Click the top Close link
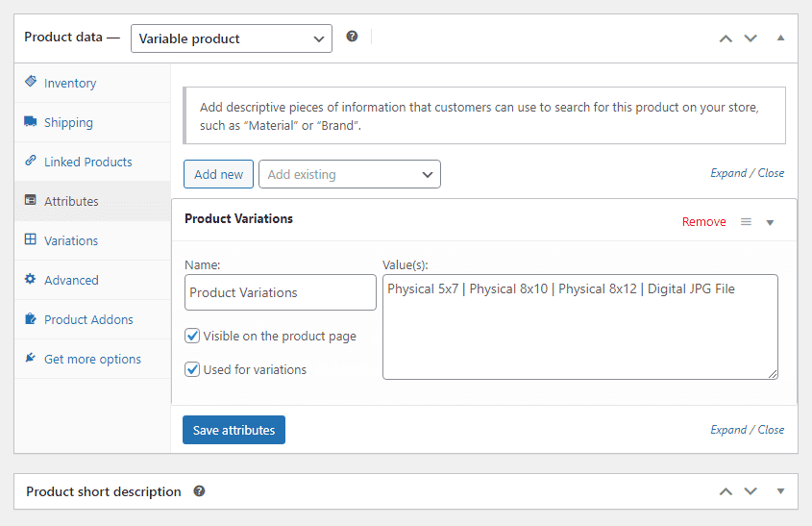Viewport: 812px width, 526px height. coord(771,173)
